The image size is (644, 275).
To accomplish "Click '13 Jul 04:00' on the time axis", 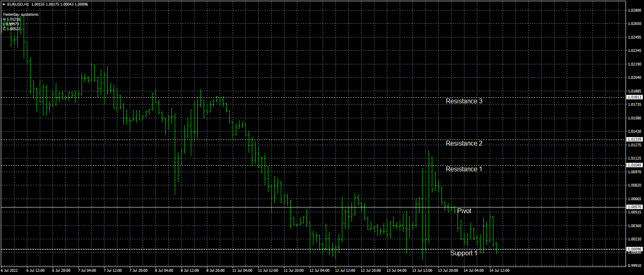I will click(x=397, y=271).
